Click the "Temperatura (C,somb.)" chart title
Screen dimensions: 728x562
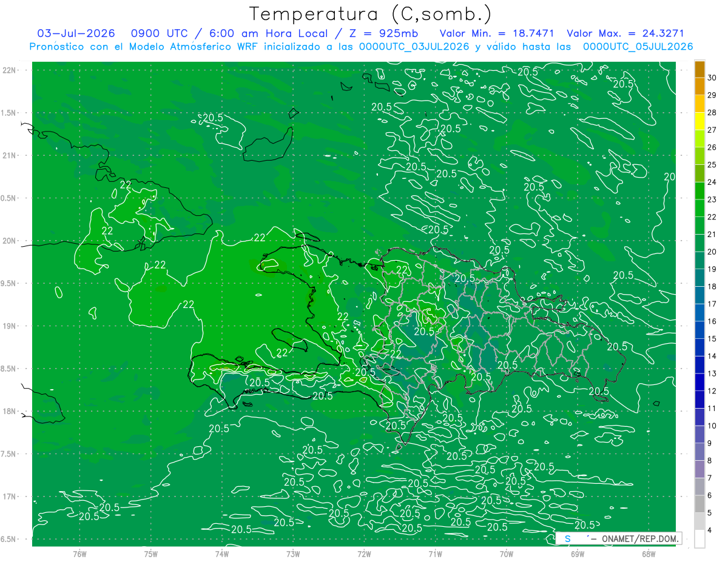(x=370, y=15)
